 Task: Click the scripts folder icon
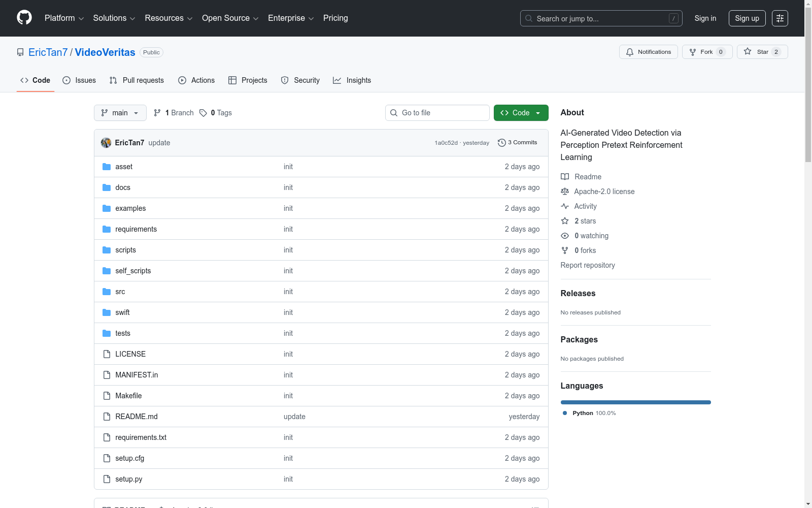tap(107, 250)
